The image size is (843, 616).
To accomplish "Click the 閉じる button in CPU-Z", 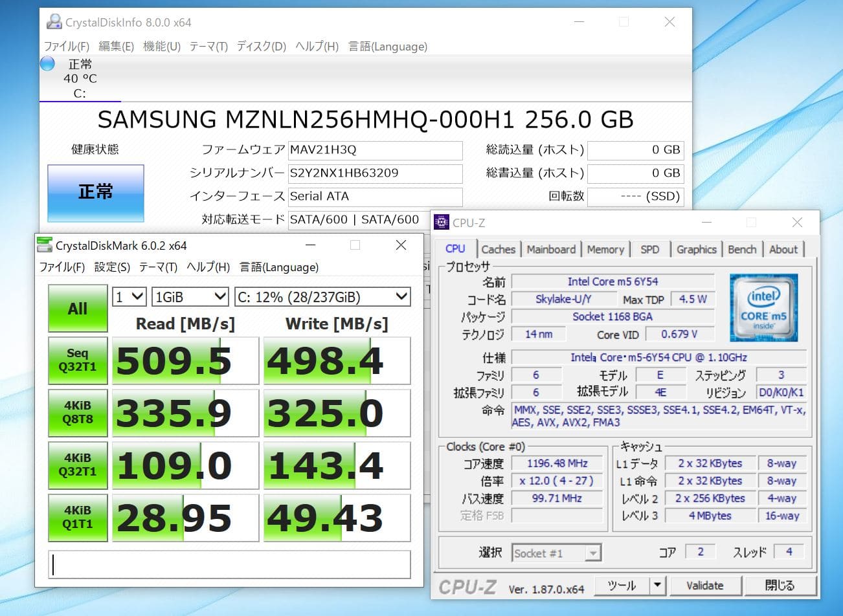I will pos(780,586).
